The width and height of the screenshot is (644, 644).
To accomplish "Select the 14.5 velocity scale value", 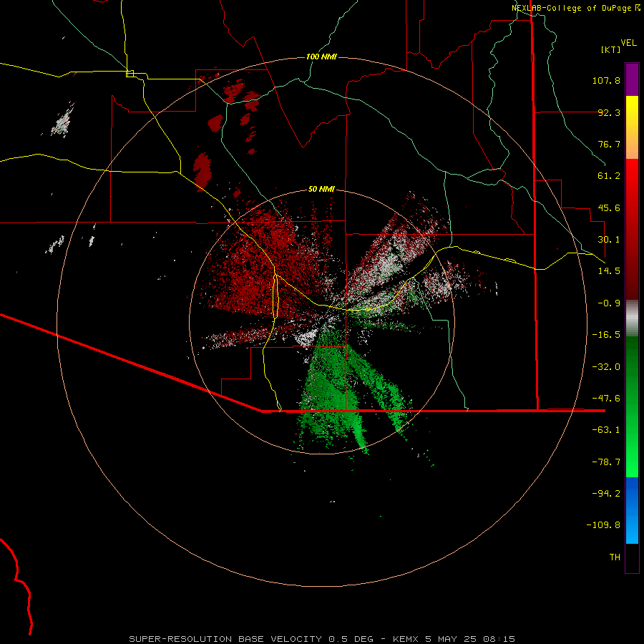I will 609,271.
